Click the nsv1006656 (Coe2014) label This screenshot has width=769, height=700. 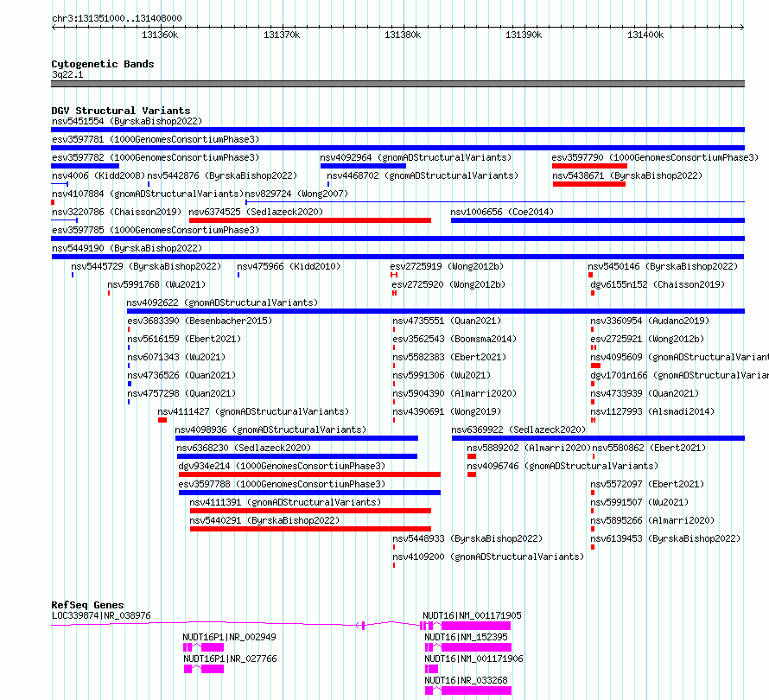502,212
